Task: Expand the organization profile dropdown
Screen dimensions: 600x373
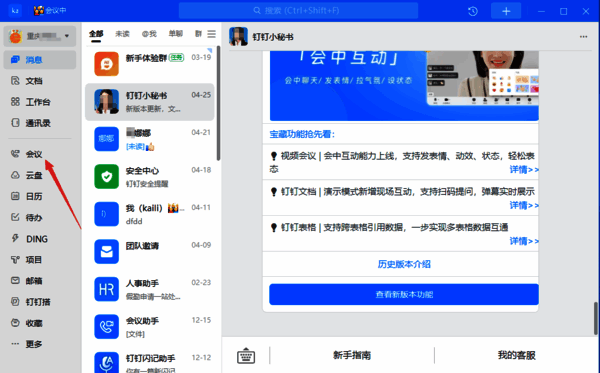Action: pyautogui.click(x=39, y=36)
